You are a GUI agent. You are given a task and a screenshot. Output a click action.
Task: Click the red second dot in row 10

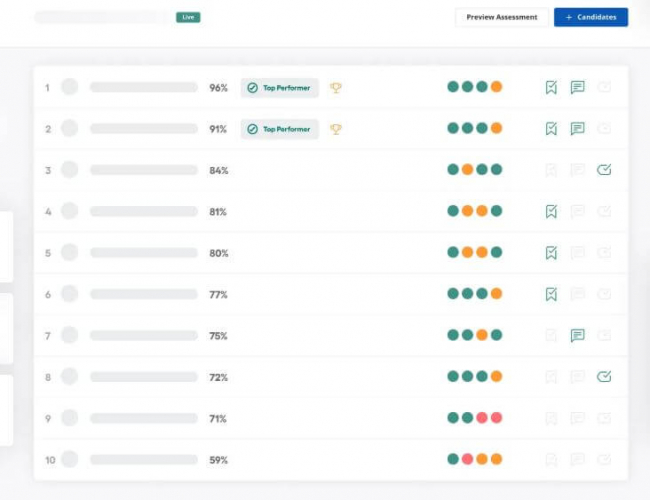click(467, 459)
